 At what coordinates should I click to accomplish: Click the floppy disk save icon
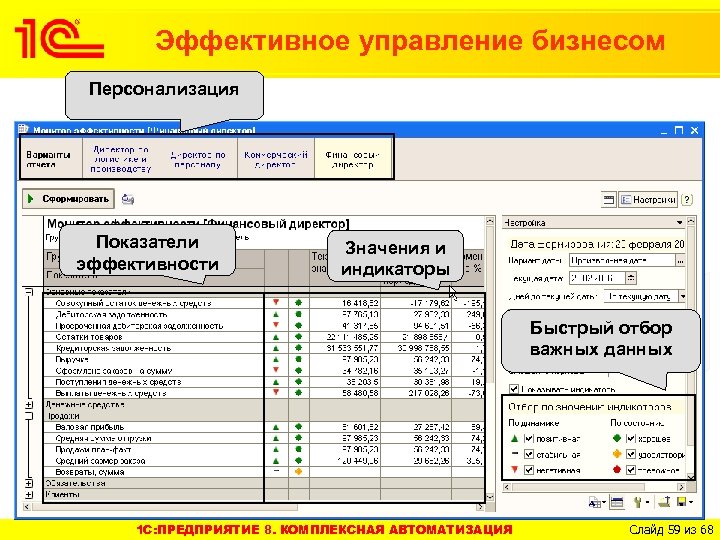pos(681,502)
